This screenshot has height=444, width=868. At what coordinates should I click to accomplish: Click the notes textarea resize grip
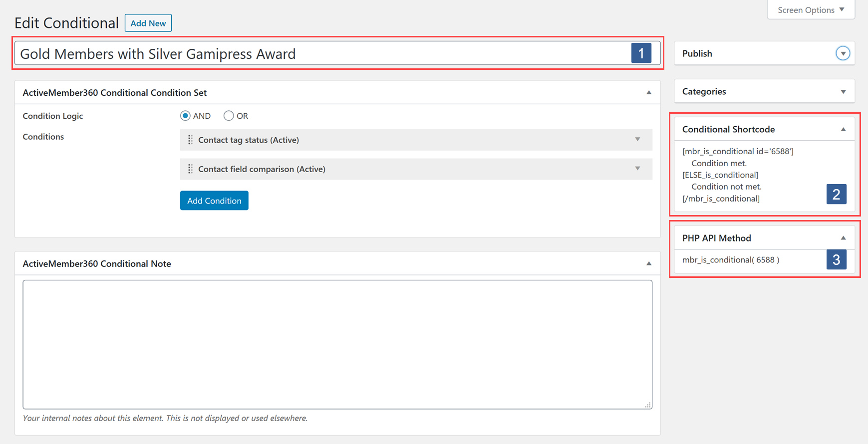pos(647,405)
